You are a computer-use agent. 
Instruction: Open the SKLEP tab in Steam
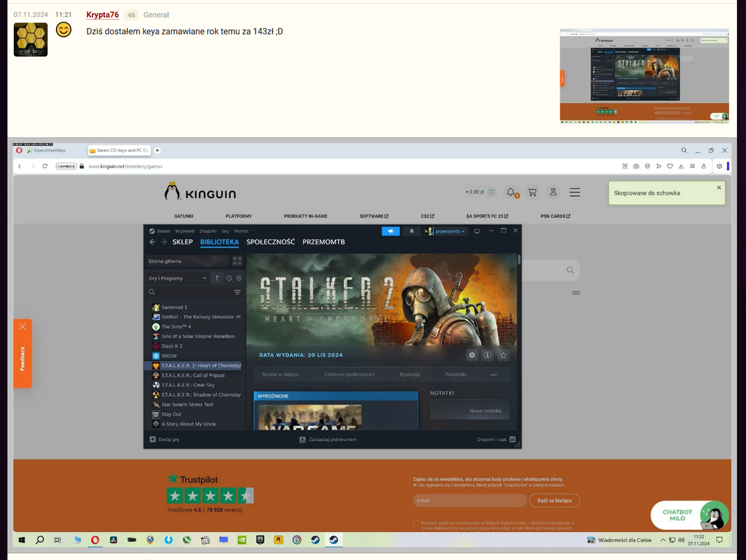click(182, 242)
